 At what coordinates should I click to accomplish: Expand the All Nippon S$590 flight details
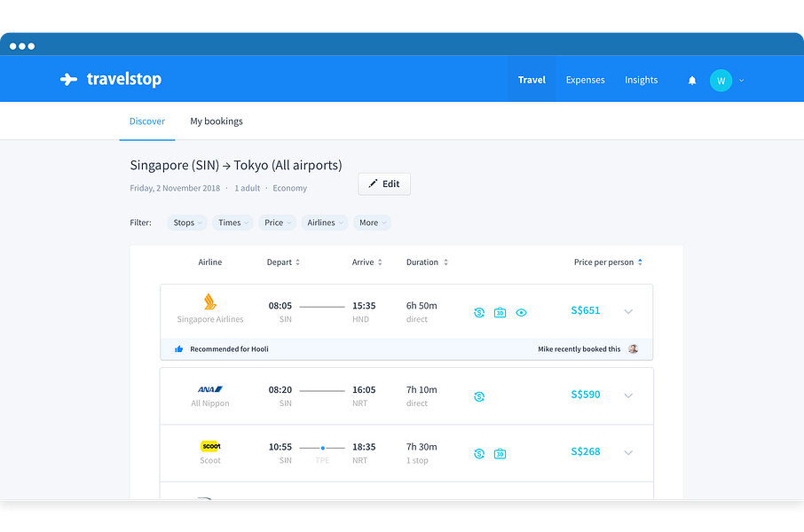tap(628, 395)
